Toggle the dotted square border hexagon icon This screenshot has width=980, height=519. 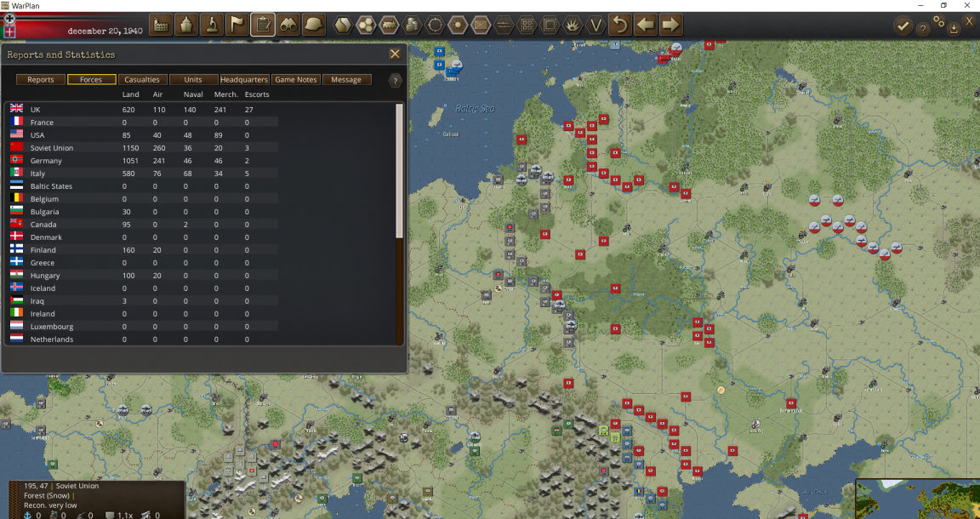pos(550,26)
